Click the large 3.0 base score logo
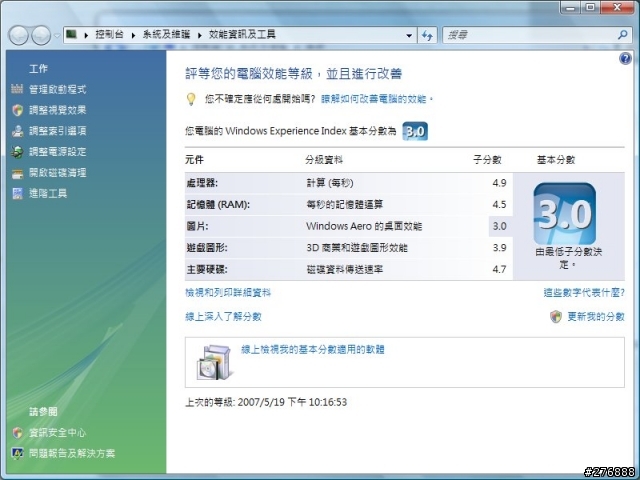Screen dimensions: 640x480 coord(564,214)
